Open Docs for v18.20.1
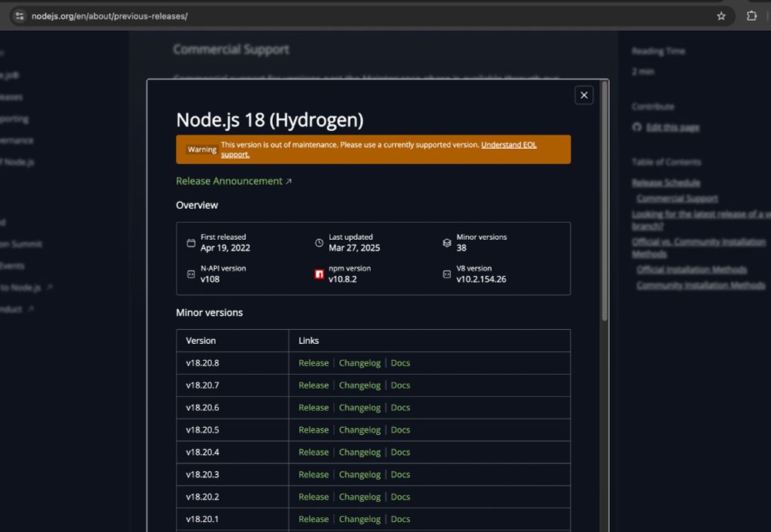Image resolution: width=771 pixels, height=532 pixels. (x=400, y=519)
